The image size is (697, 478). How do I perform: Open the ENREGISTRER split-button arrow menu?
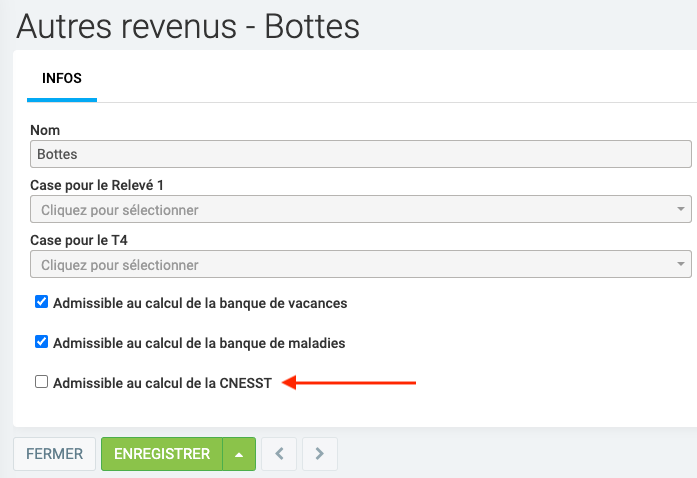pyautogui.click(x=239, y=454)
